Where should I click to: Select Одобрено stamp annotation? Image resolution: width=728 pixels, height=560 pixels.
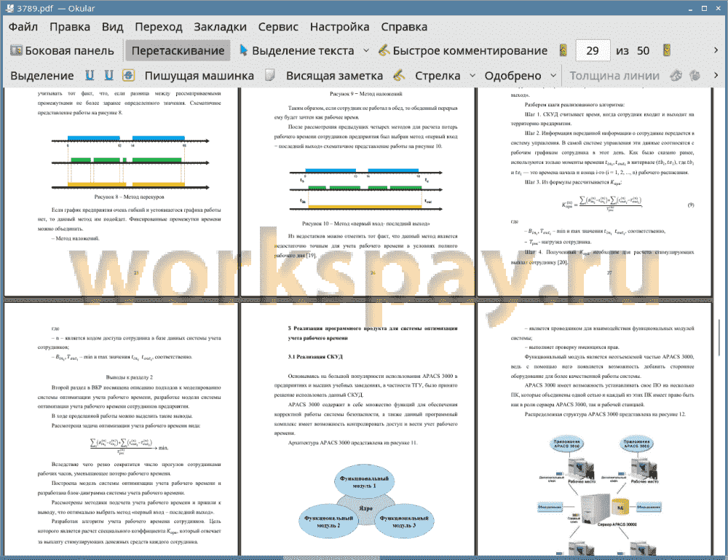click(x=513, y=76)
